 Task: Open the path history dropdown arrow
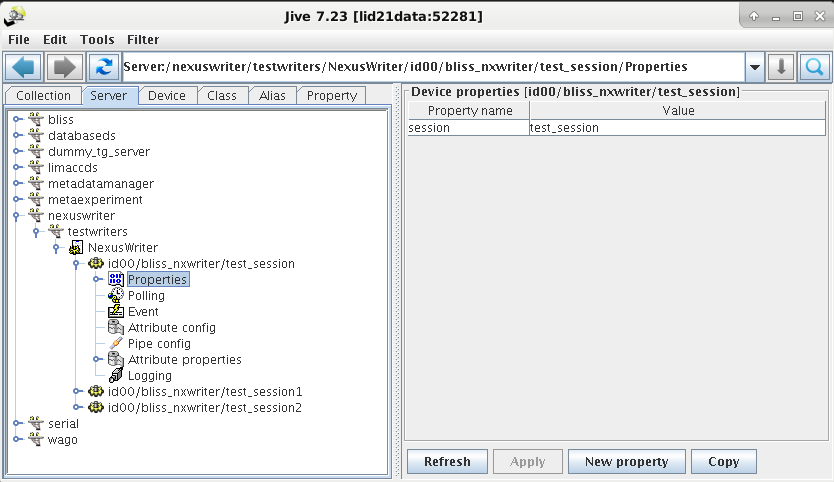click(x=754, y=67)
